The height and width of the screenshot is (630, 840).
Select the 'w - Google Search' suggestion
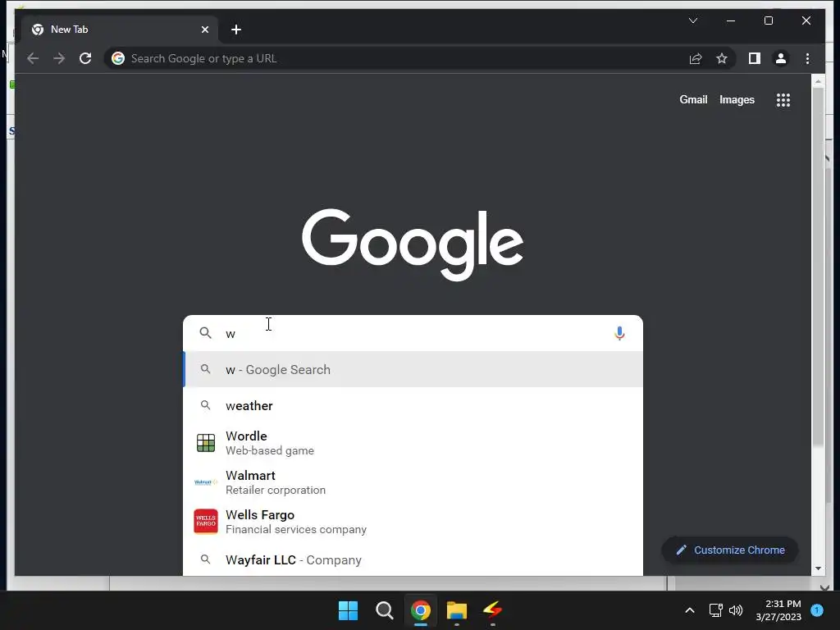pos(413,370)
